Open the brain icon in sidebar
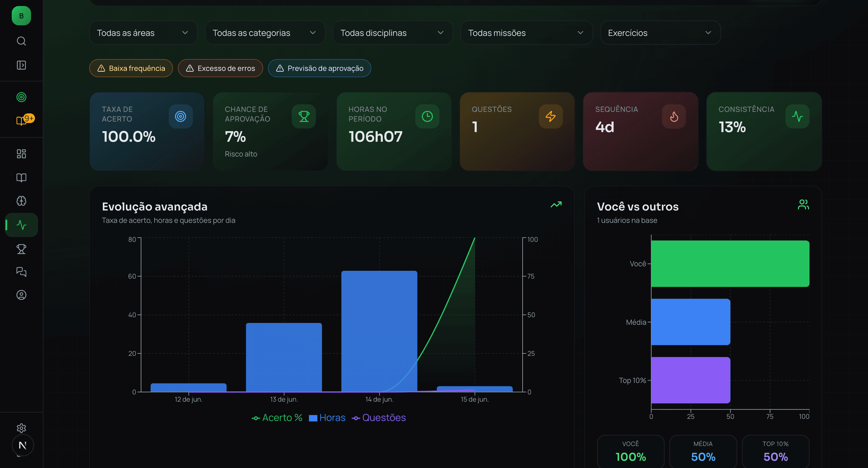 click(21, 201)
